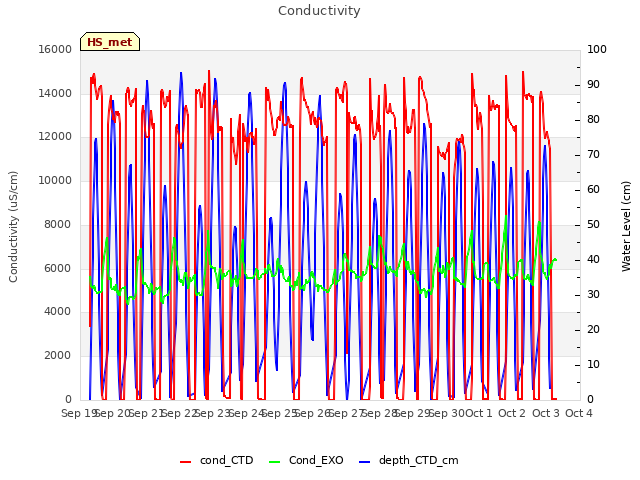Screen dimensions: 640x480
Task: Click the 50 tick on water level axis
Action: [x=593, y=224]
